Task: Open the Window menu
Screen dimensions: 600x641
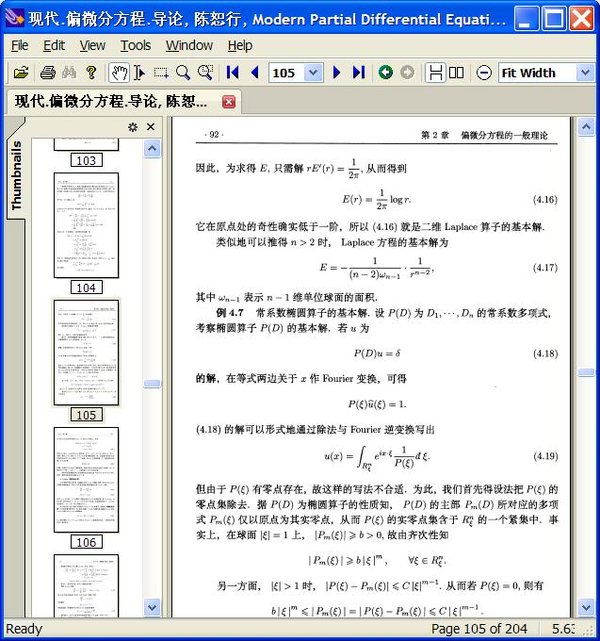Action: [x=189, y=45]
